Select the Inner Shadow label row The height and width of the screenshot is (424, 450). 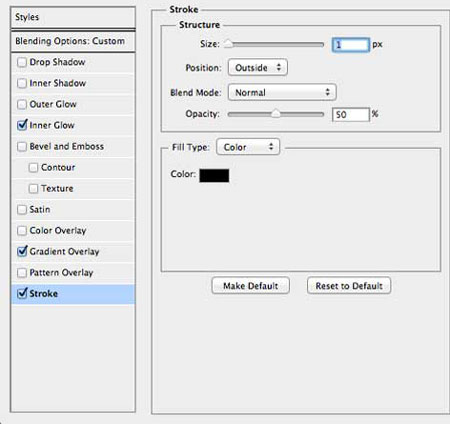pos(73,83)
